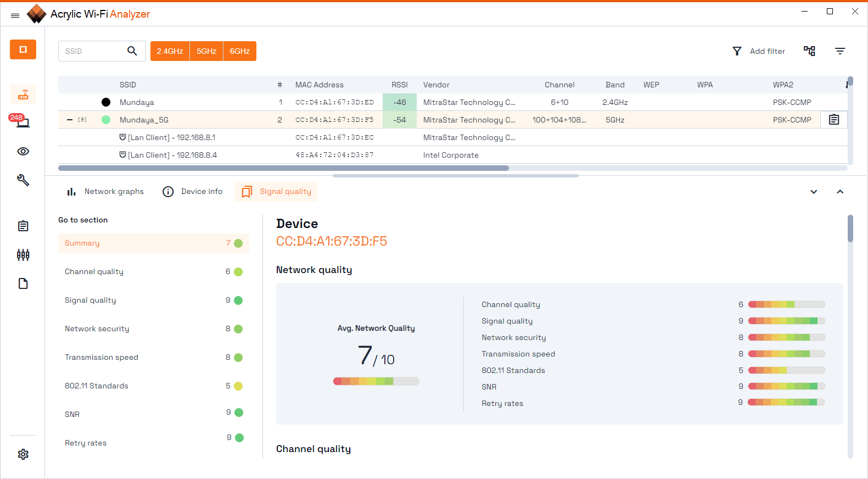
Task: Toggle the 6GHz band filter
Action: 239,51
